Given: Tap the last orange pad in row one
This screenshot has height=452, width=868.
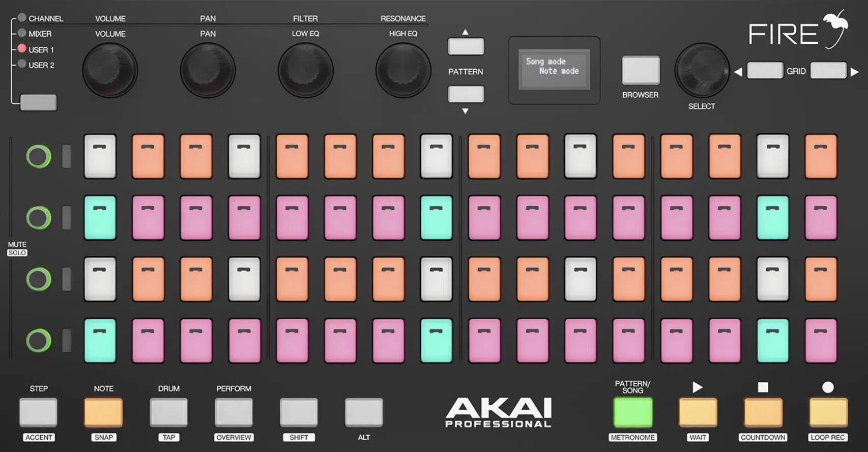Looking at the screenshot, I should (x=821, y=156).
